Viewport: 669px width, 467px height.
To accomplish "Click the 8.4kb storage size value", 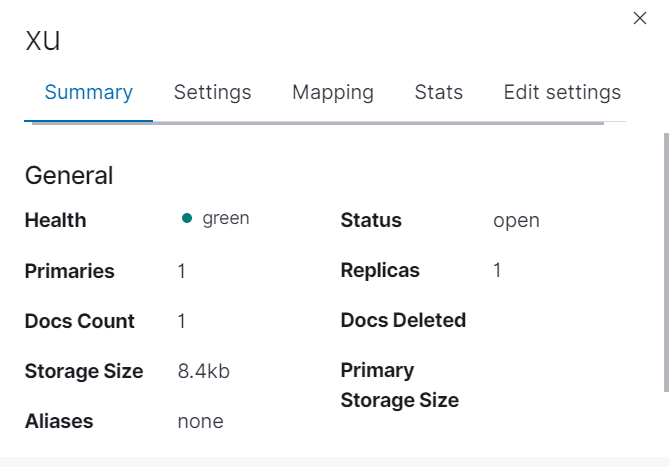I will coord(204,372).
